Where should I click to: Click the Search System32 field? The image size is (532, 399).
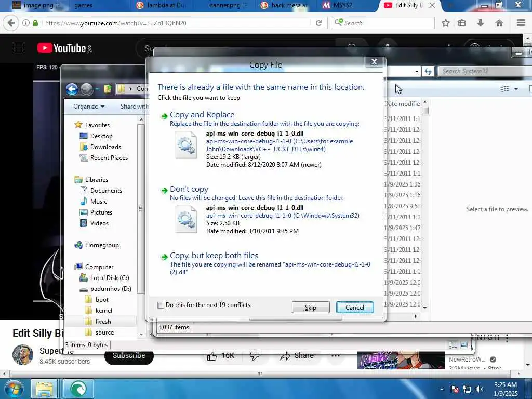[x=485, y=71]
